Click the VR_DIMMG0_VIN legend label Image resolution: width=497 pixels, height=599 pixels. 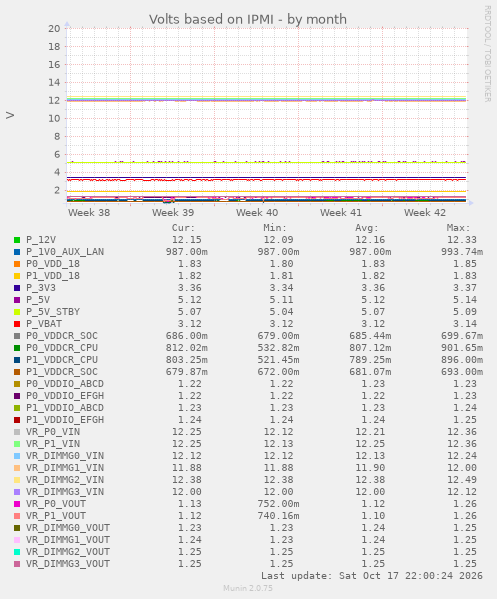[65, 456]
